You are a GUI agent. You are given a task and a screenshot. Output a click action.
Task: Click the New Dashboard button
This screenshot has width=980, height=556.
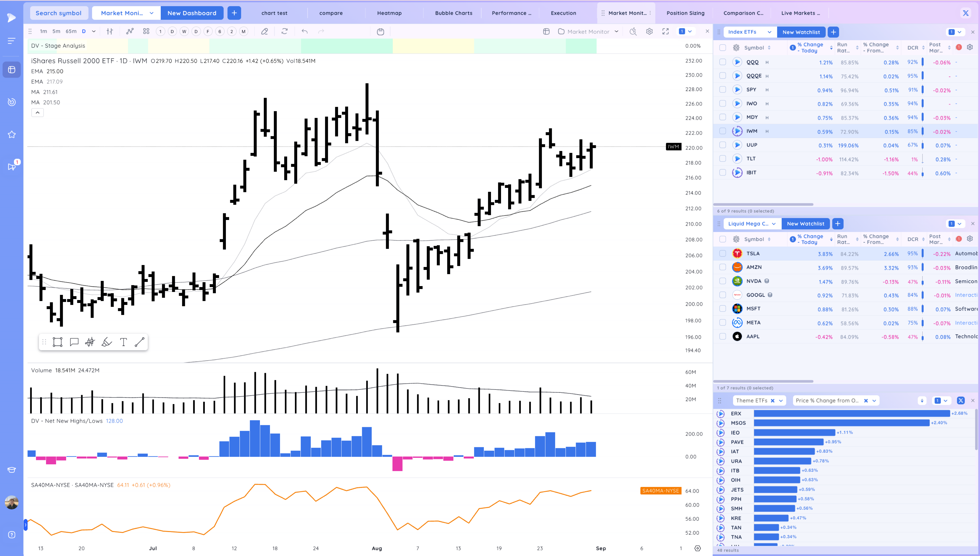pos(192,13)
